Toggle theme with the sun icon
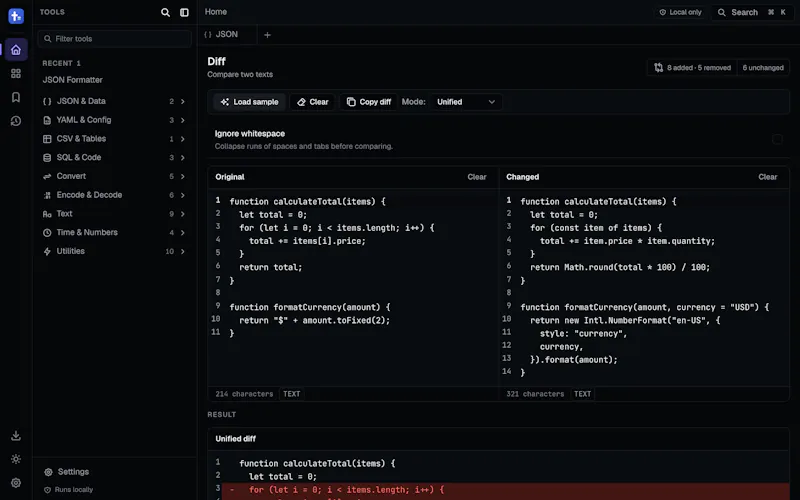Screen dimensions: 800x500 pyautogui.click(x=16, y=459)
